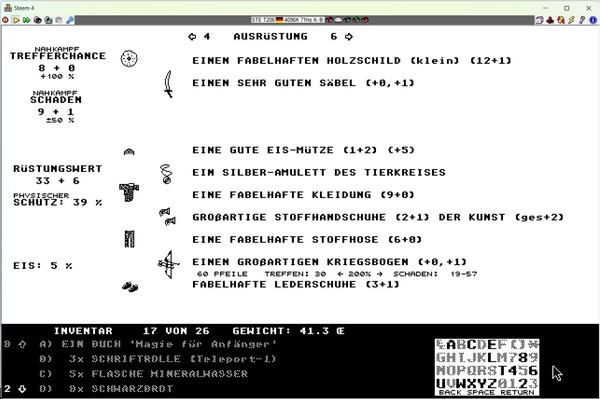This screenshot has width=600, height=399.
Task: Click the clothing torso icon
Action: pos(129,192)
